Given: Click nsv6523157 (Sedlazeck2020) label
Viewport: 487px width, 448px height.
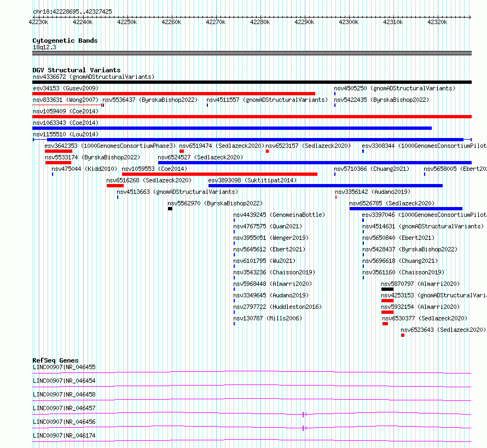Looking at the screenshot, I should pyautogui.click(x=308, y=146).
